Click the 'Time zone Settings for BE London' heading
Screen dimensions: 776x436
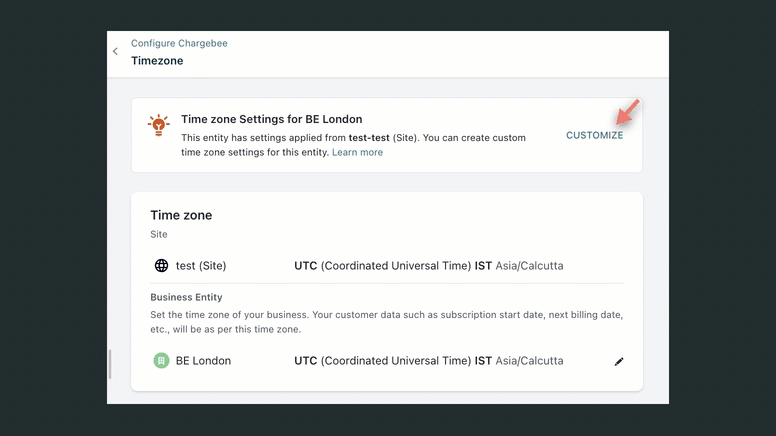[271, 119]
